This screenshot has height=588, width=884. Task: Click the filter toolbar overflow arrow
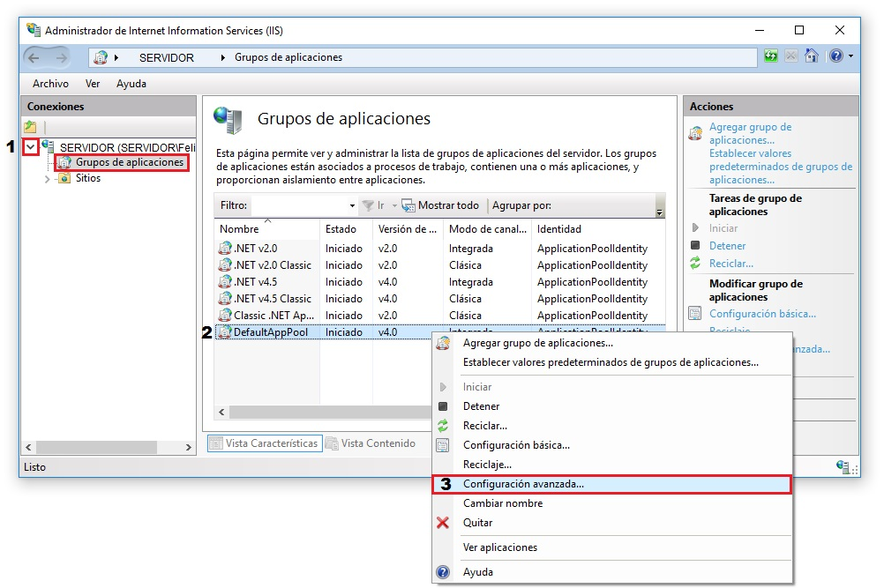pyautogui.click(x=660, y=212)
